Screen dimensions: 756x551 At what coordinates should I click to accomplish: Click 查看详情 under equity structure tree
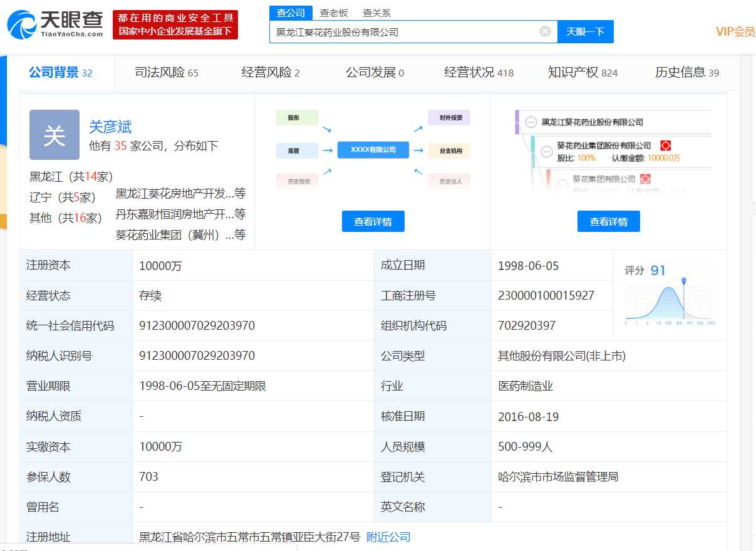pyautogui.click(x=608, y=221)
